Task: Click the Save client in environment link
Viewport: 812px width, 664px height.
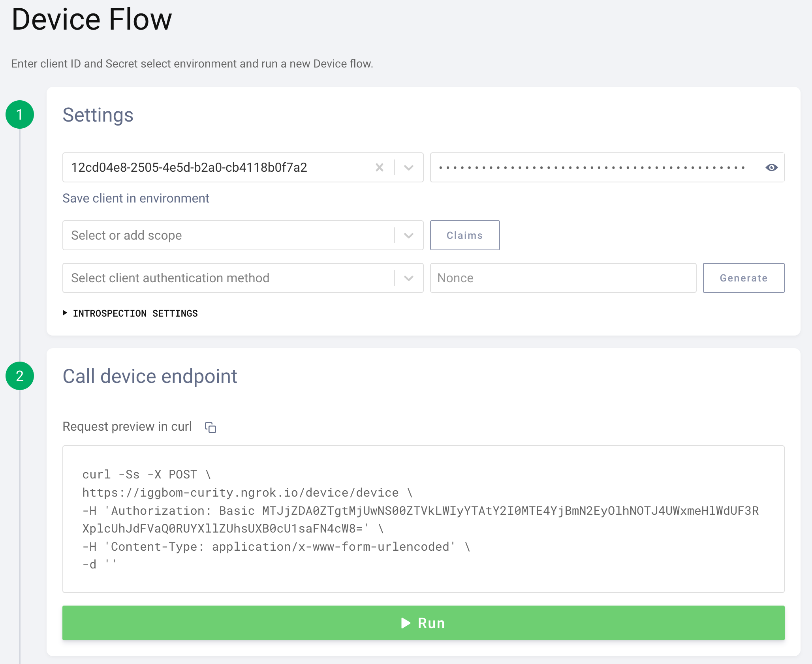Action: tap(135, 198)
